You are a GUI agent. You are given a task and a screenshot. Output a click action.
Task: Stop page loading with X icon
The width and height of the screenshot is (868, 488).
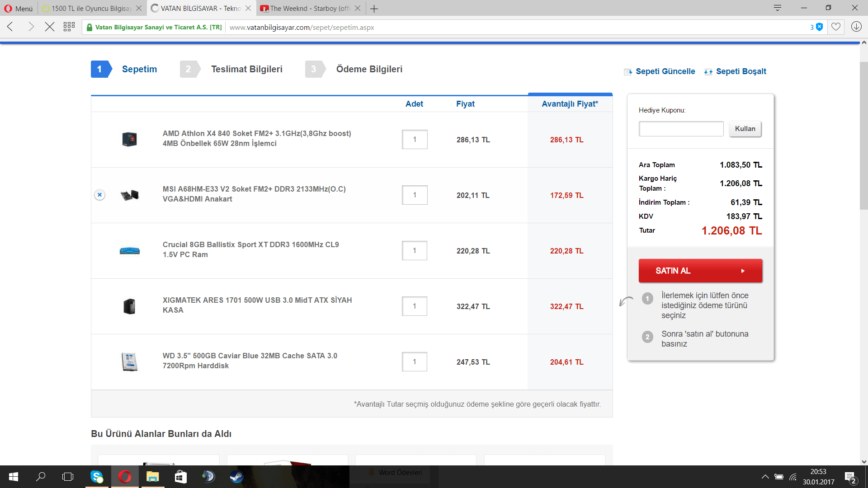click(50, 27)
